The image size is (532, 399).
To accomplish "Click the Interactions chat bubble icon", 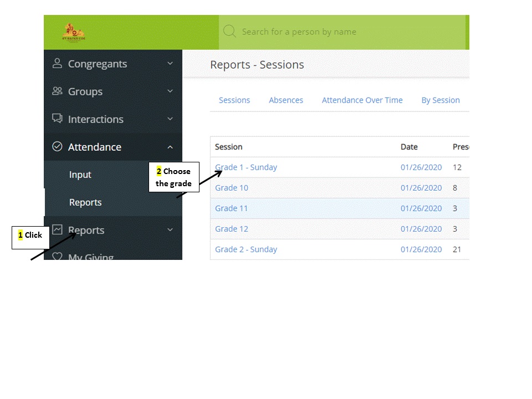I will tap(57, 119).
